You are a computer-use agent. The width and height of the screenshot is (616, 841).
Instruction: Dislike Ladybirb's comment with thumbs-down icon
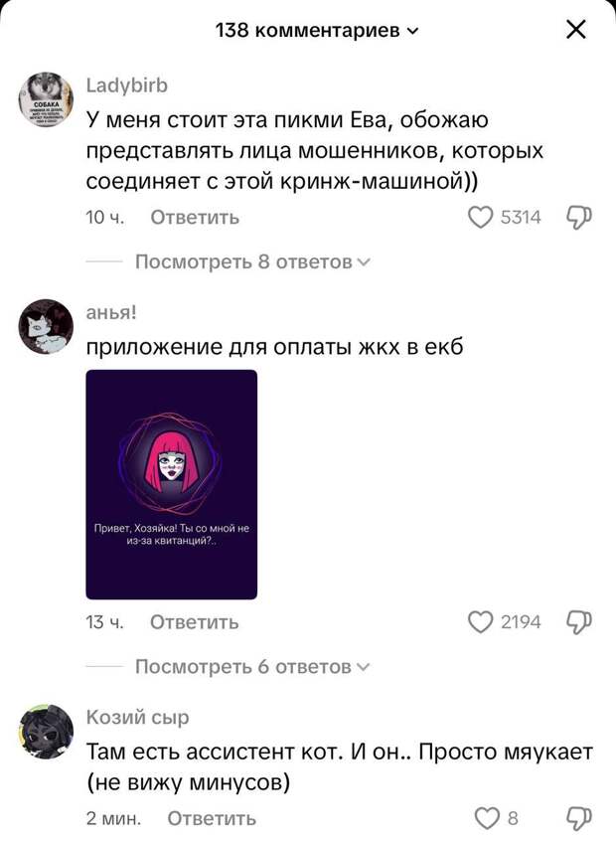point(579,218)
